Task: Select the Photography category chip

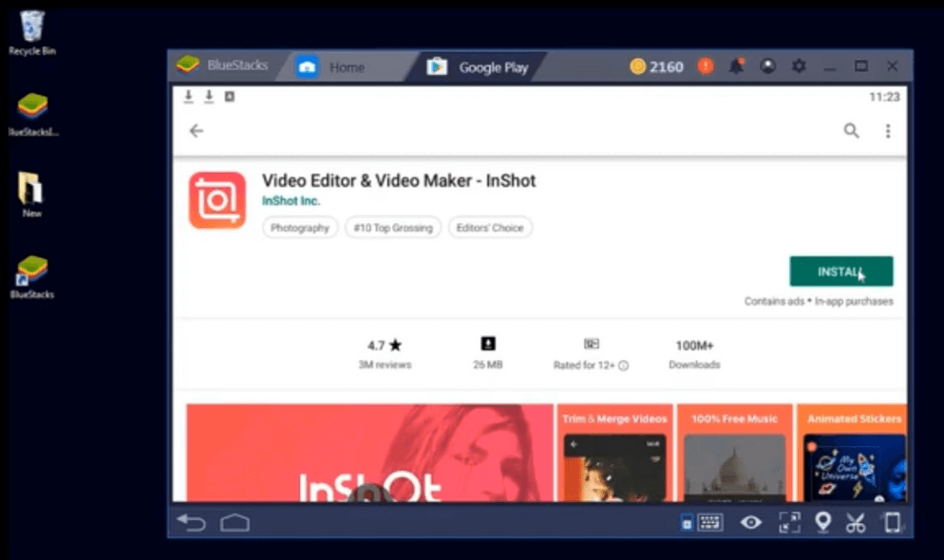Action: 300,228
